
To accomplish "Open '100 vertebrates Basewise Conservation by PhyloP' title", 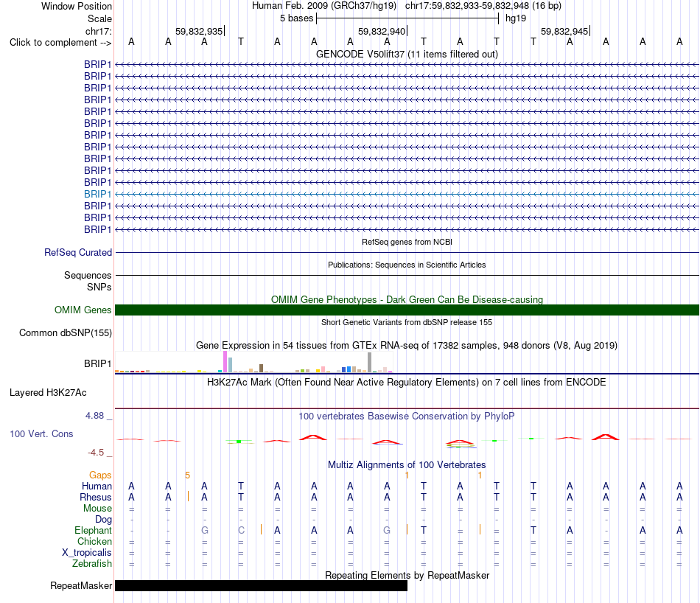I will [x=407, y=416].
